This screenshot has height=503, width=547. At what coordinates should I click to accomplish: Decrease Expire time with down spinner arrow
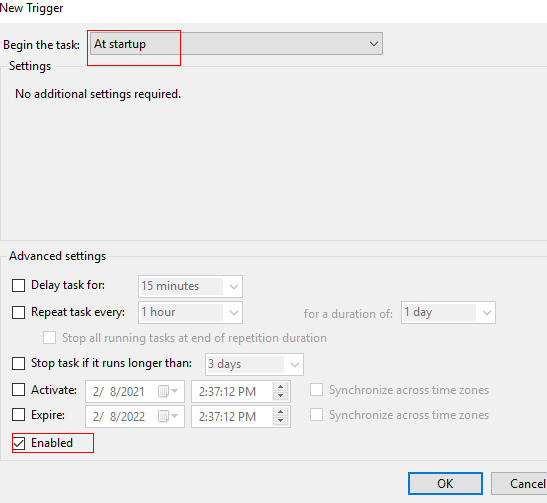tap(280, 421)
